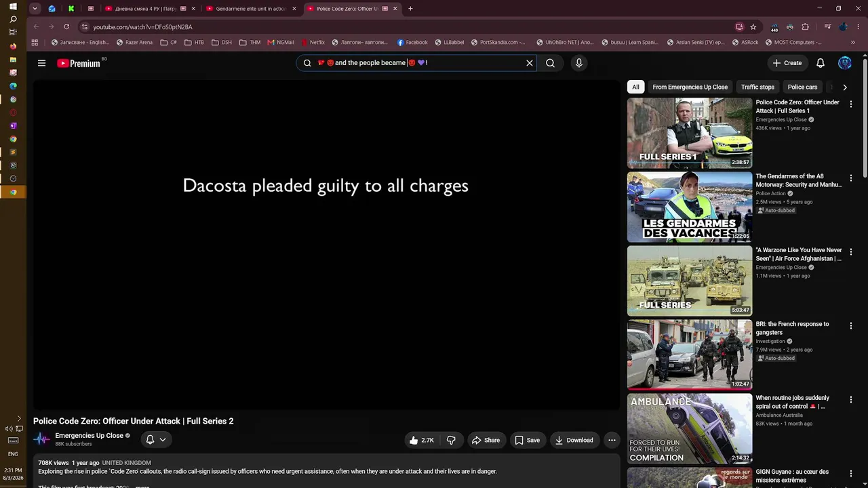Image resolution: width=868 pixels, height=488 pixels.
Task: Select the Traffic stops chip
Action: [757, 87]
